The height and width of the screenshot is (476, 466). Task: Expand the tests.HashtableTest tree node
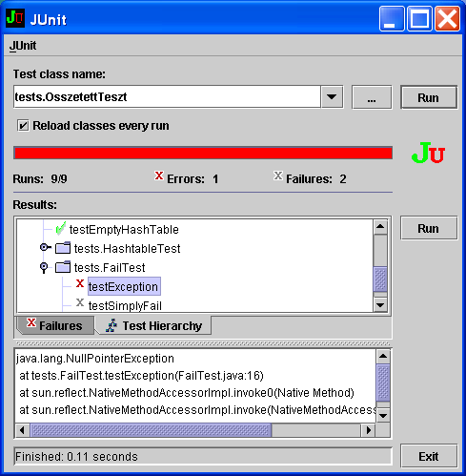coord(45,247)
